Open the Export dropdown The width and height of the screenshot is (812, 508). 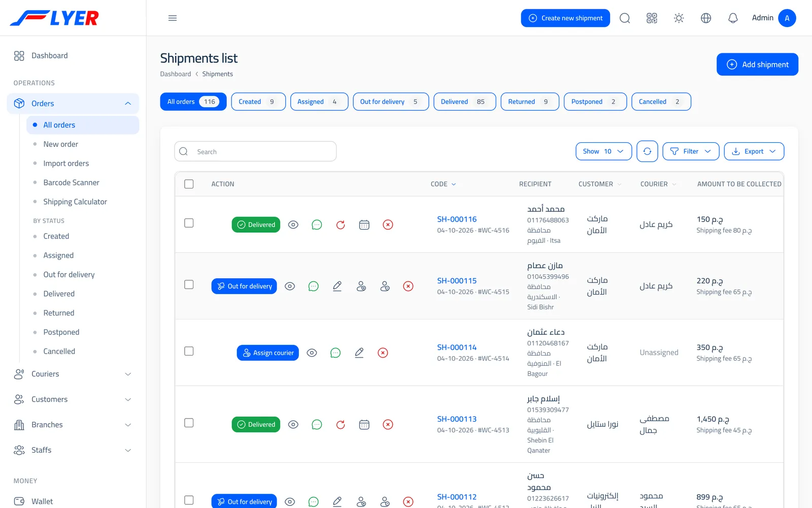[x=754, y=151]
